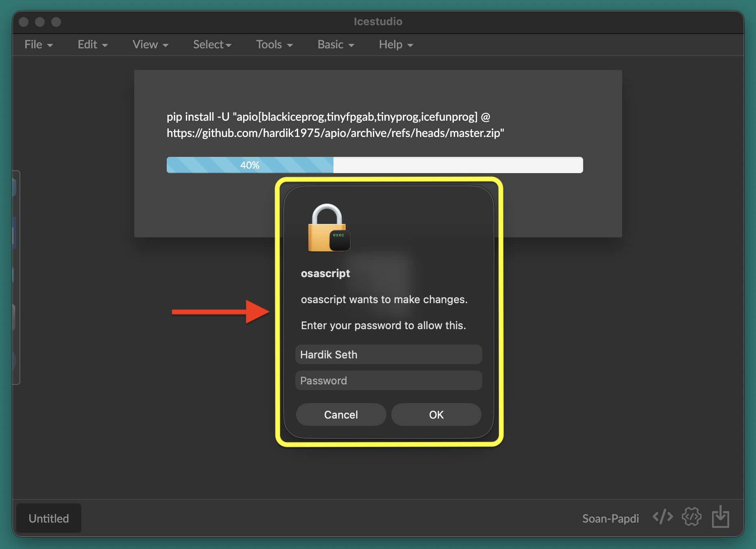Screen dimensions: 756x549
Task: Click the 40% installation progress bar
Action: (x=375, y=165)
